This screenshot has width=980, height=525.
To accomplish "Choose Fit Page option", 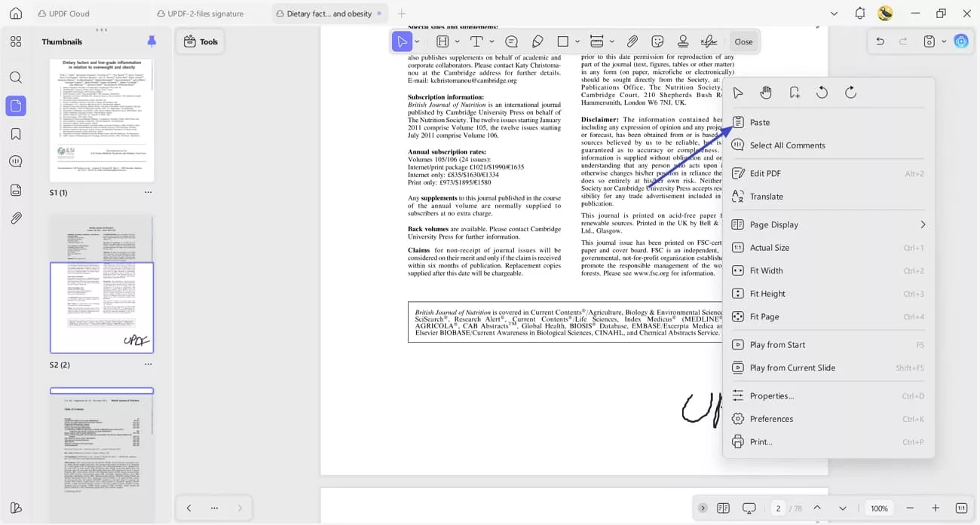I will [x=828, y=317].
